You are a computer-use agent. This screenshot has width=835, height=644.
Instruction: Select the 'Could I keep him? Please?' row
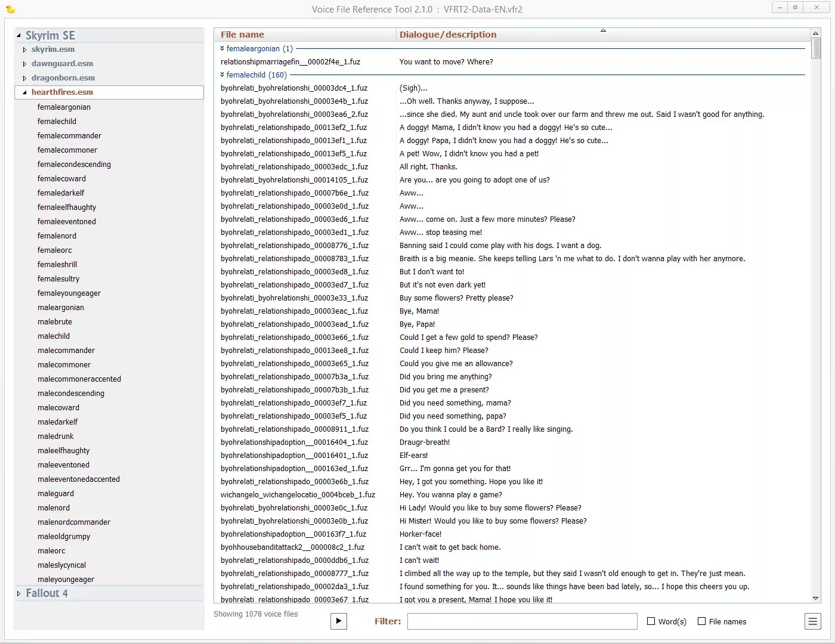click(x=512, y=351)
